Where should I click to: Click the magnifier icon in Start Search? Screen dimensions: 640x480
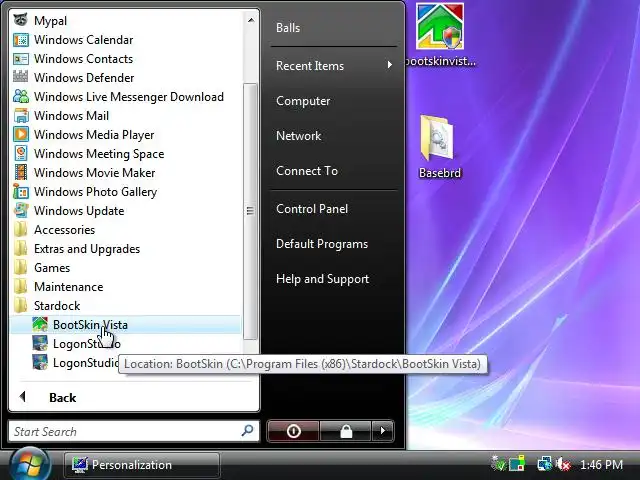click(247, 431)
